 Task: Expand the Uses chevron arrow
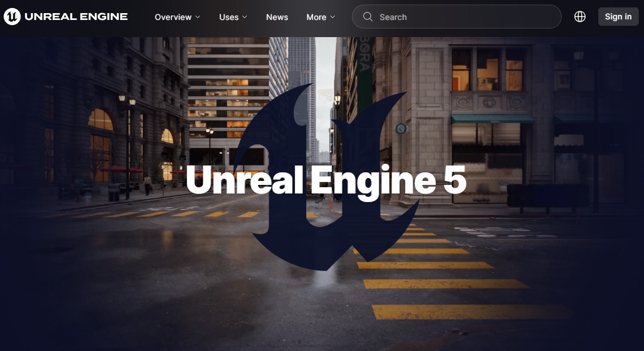point(245,17)
